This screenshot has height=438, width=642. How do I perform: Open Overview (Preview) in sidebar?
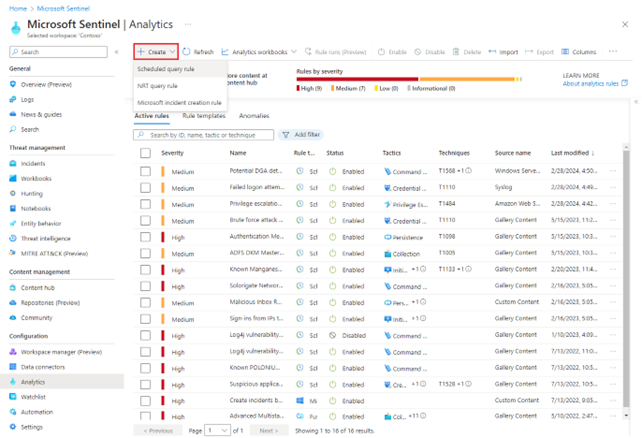click(46, 84)
